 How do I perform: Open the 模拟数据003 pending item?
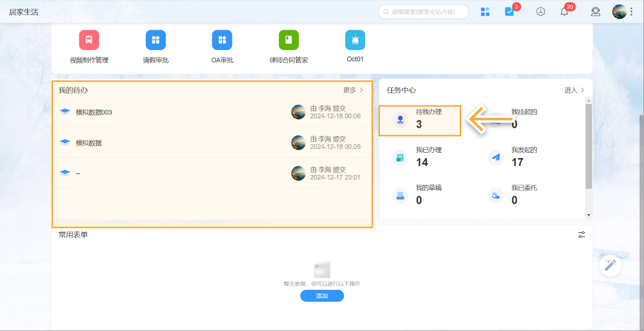pos(94,112)
